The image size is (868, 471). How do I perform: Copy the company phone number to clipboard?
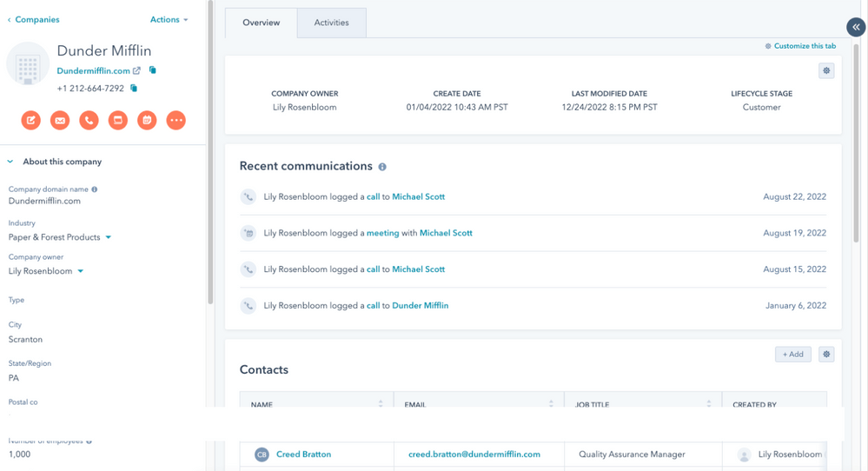(x=134, y=88)
